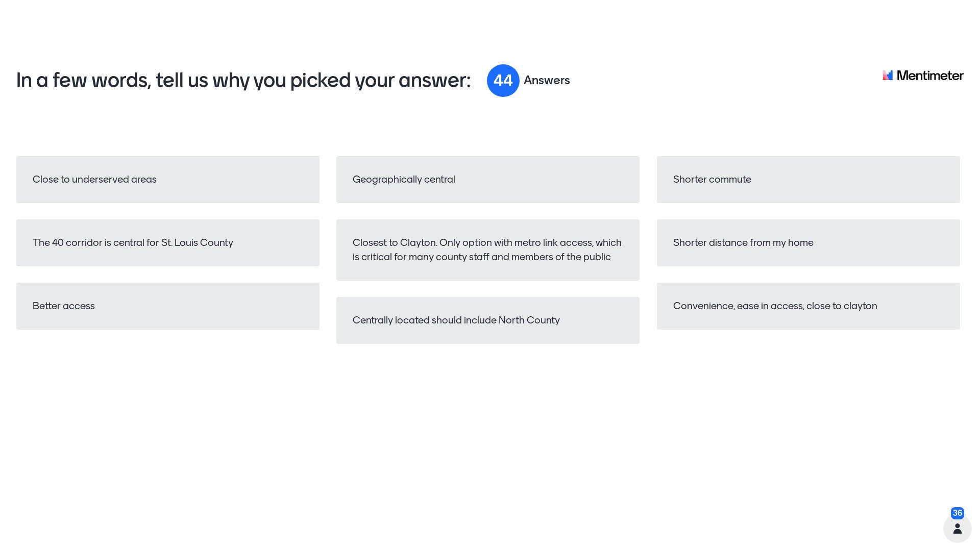The width and height of the screenshot is (980, 551).
Task: Select the 'Close to underserved areas' response
Action: tap(167, 180)
